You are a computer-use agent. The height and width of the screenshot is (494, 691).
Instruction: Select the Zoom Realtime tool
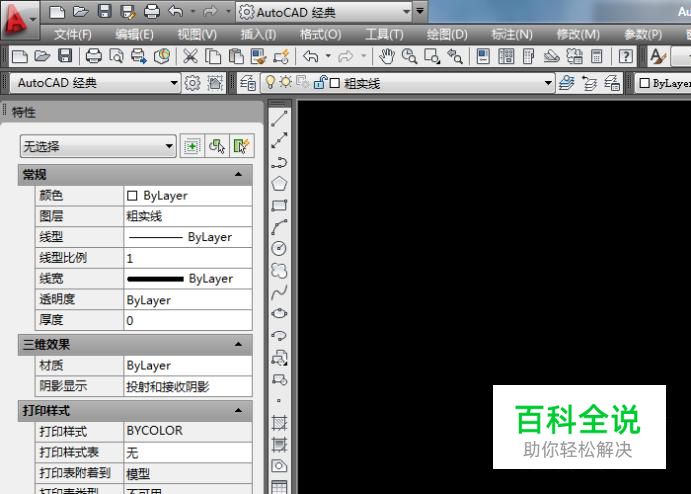coord(409,56)
